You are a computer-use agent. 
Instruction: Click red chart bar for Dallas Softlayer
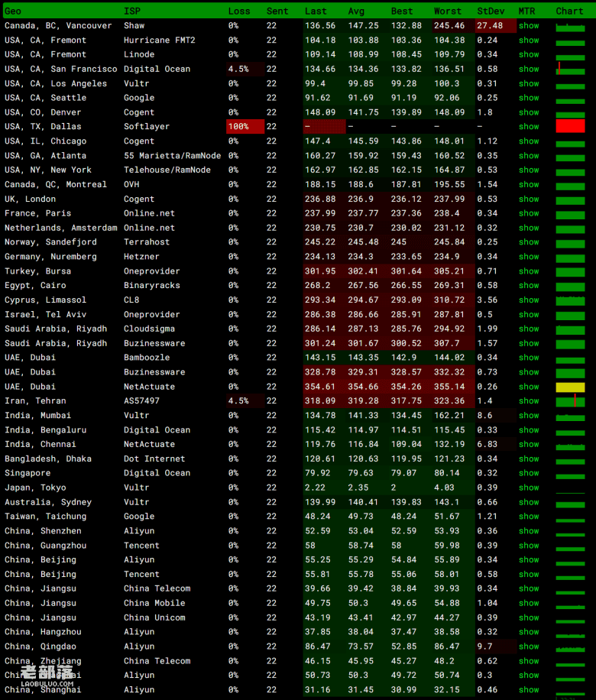(570, 126)
